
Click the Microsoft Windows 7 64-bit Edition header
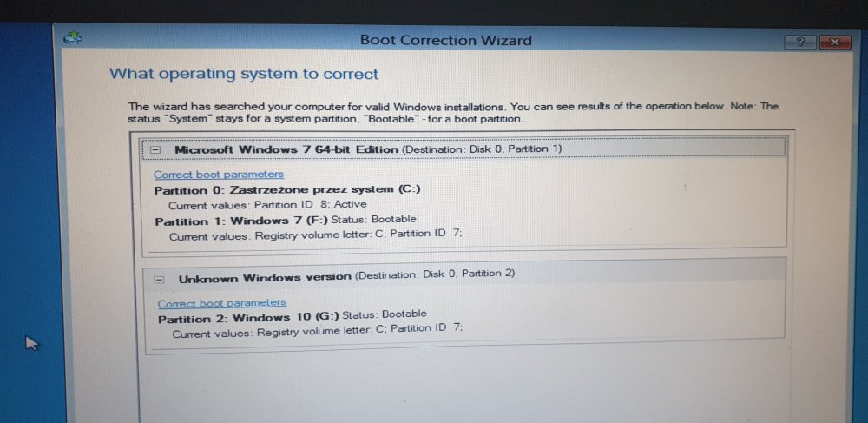tap(286, 149)
